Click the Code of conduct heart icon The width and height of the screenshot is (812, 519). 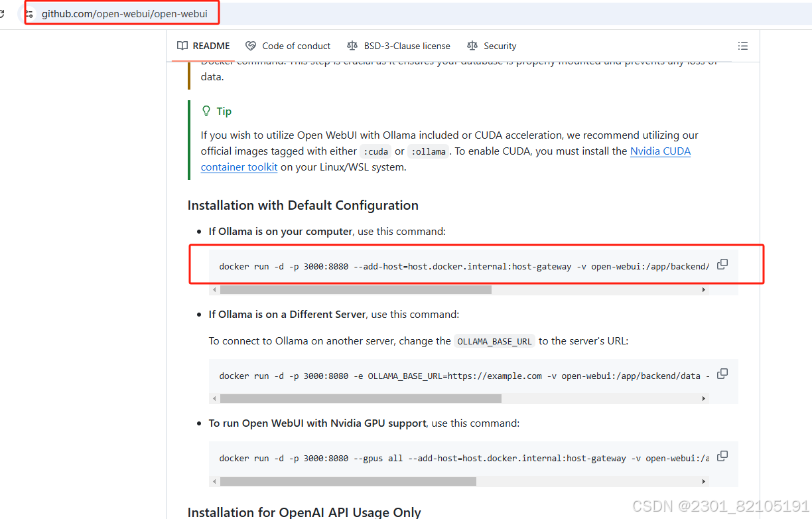[x=251, y=46]
